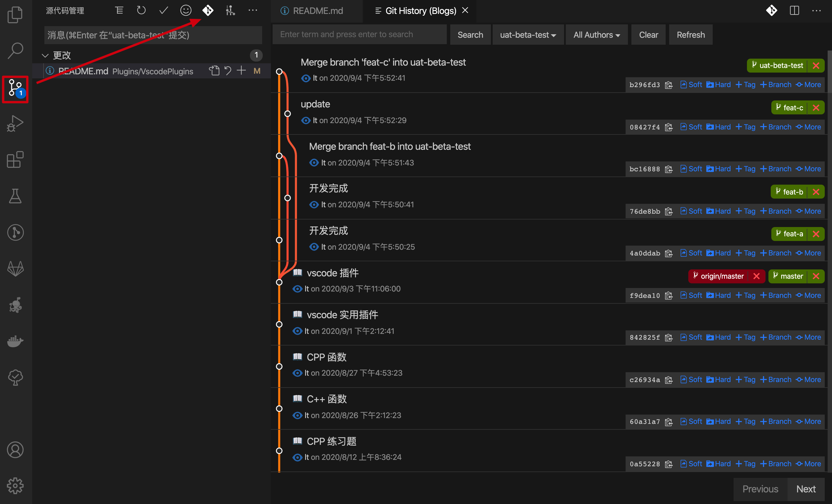Toggle list/tree view in Source Control header
Screen dimensions: 832x504
tap(119, 10)
